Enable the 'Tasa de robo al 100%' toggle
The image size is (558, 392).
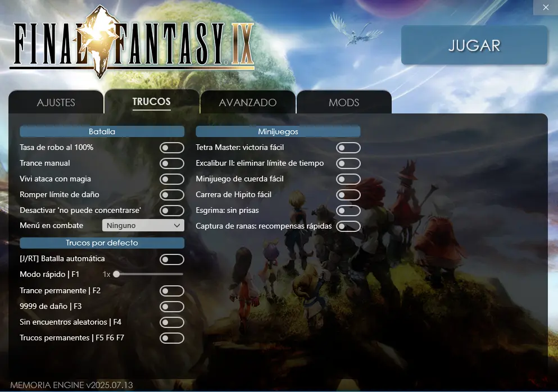pyautogui.click(x=172, y=147)
